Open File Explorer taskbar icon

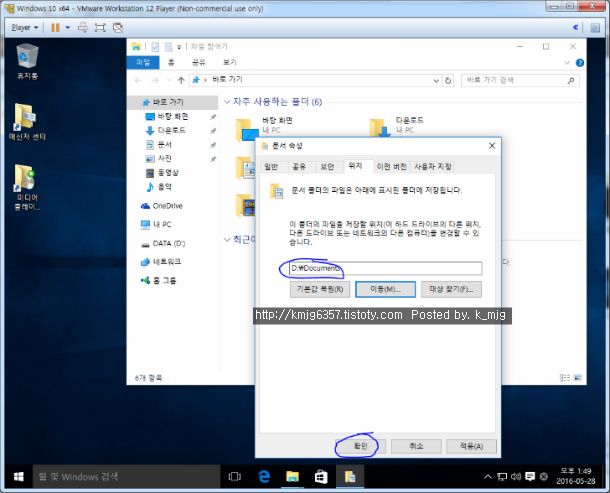(x=293, y=477)
